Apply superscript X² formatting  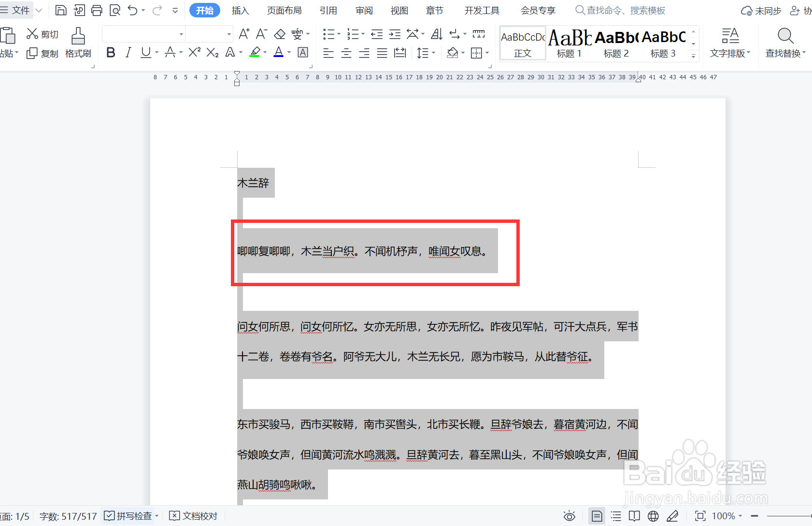tap(194, 53)
